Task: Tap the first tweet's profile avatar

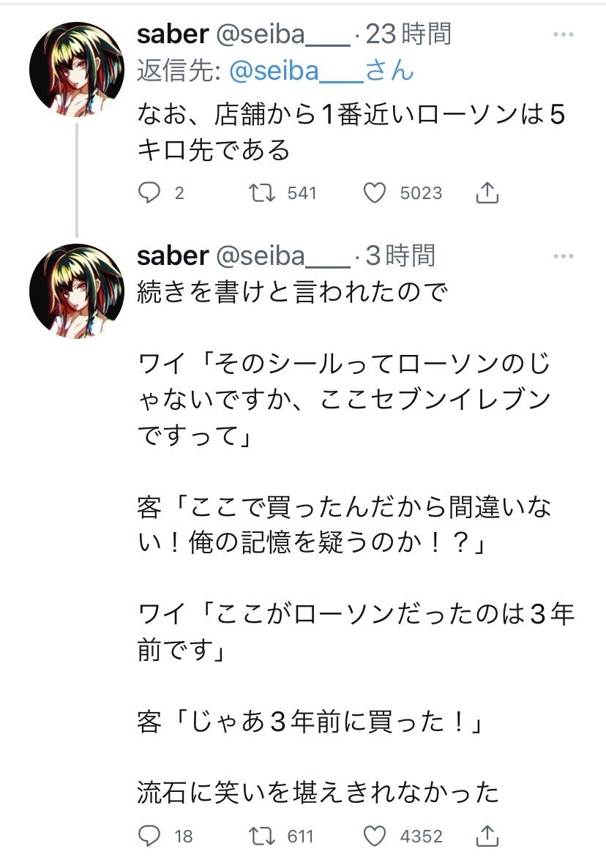Action: click(76, 70)
